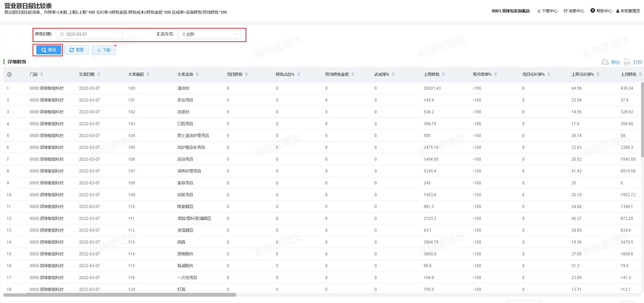Click the printer icon
Viewport: 644px width, 303px height.
tap(627, 62)
